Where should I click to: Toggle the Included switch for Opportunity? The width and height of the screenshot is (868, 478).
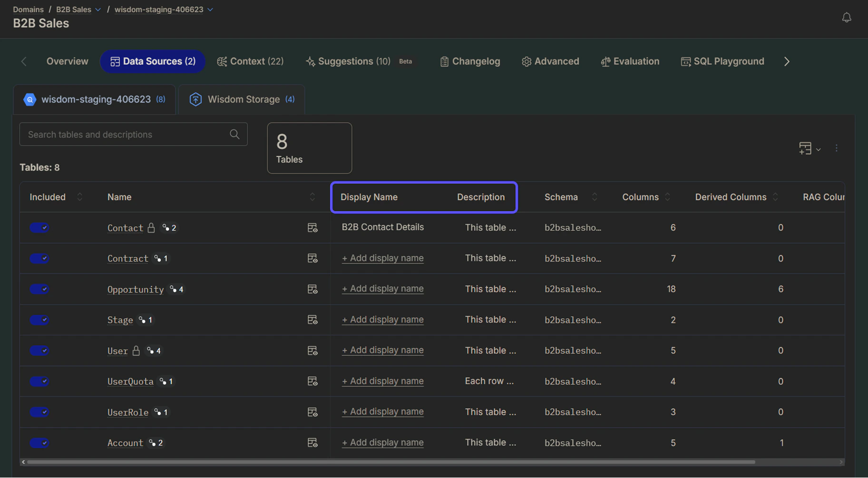tap(39, 289)
